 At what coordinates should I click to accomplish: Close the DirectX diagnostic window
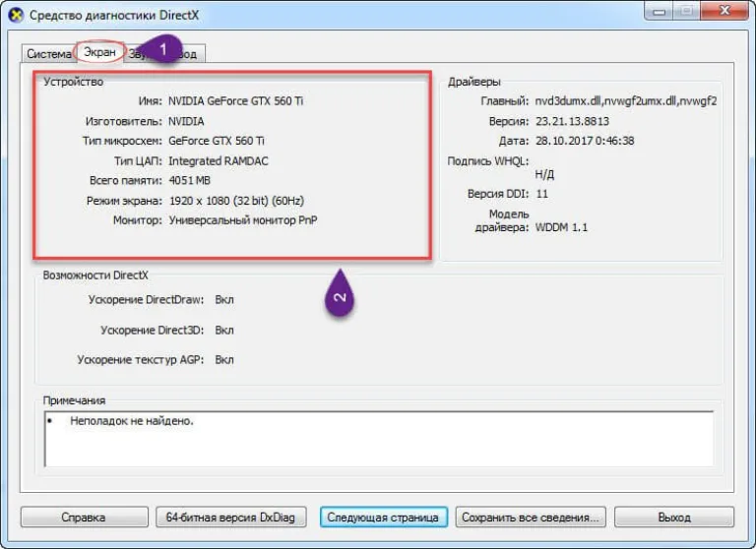coord(724,11)
